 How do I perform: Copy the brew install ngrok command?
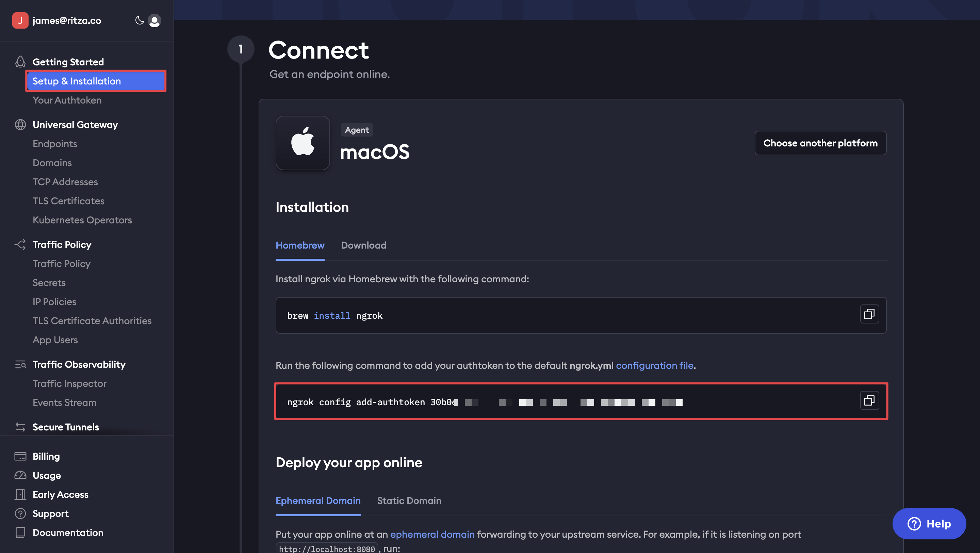coord(869,314)
